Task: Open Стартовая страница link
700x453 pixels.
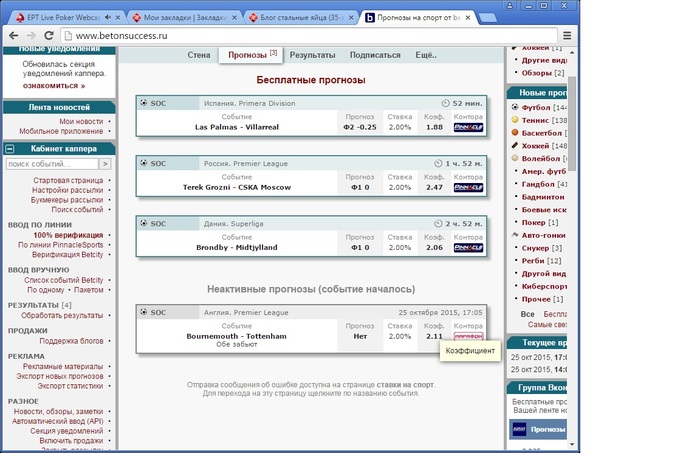Action: 68,180
